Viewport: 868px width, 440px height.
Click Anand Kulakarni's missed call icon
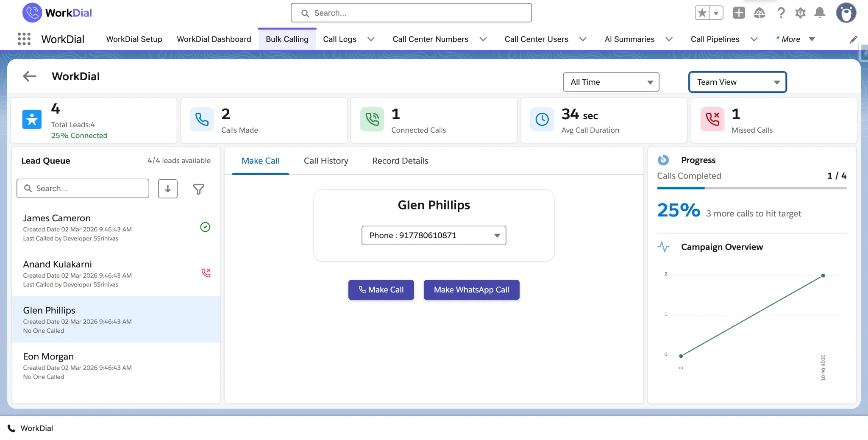click(206, 273)
